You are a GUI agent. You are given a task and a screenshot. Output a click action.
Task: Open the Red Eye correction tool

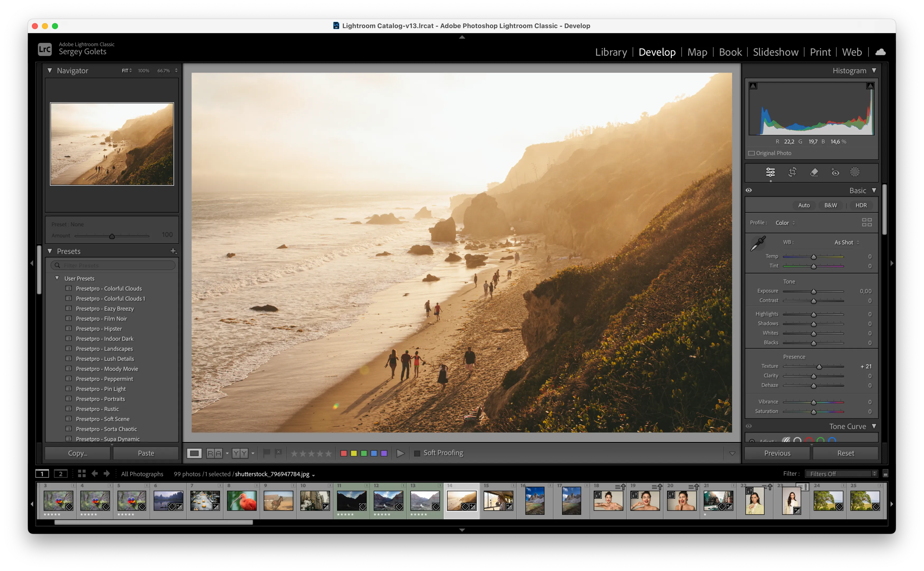tap(835, 172)
